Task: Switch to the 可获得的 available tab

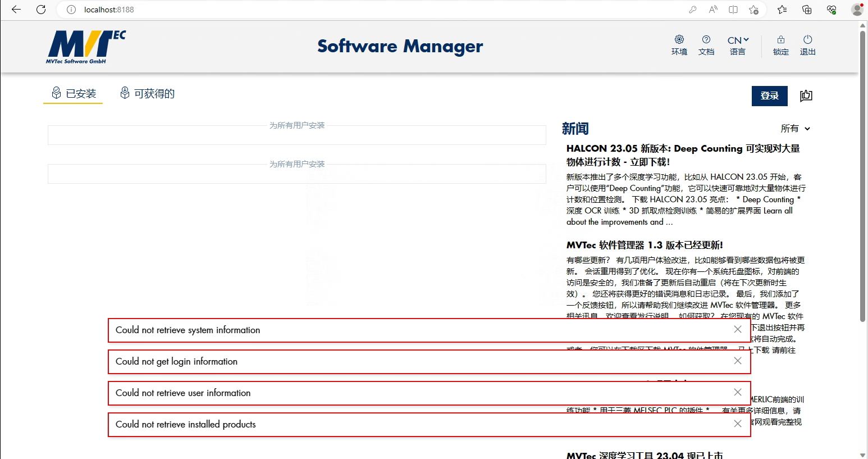Action: coord(148,93)
